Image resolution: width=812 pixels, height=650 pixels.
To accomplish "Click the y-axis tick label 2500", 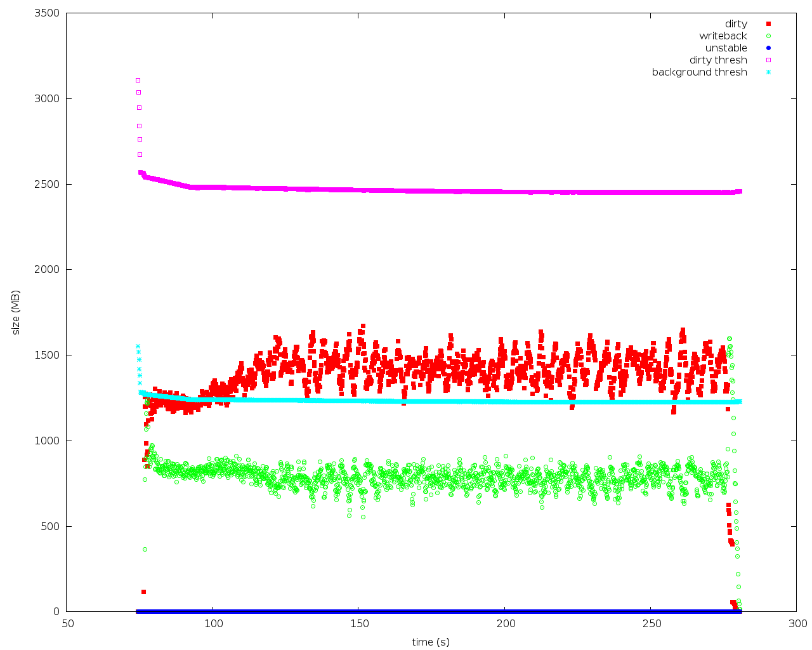I will click(48, 185).
